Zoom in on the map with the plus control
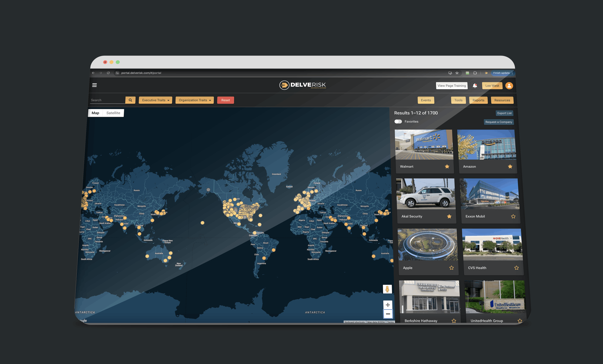Viewport: 603px width, 364px height. click(388, 305)
